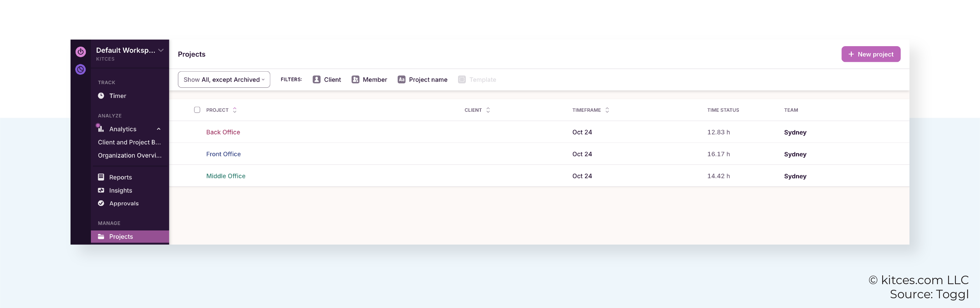
Task: Click the TIME STATUS column header
Action: pyautogui.click(x=723, y=110)
